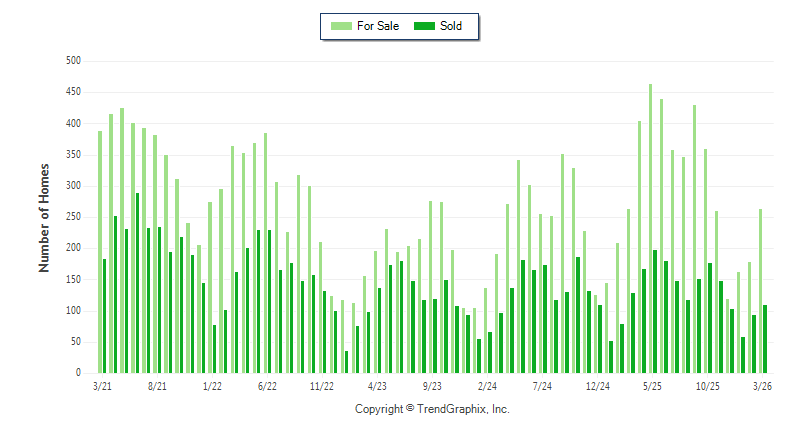Screen dimensions: 800x434
Task: Toggle the Sold series legend label
Action: [x=450, y=26]
